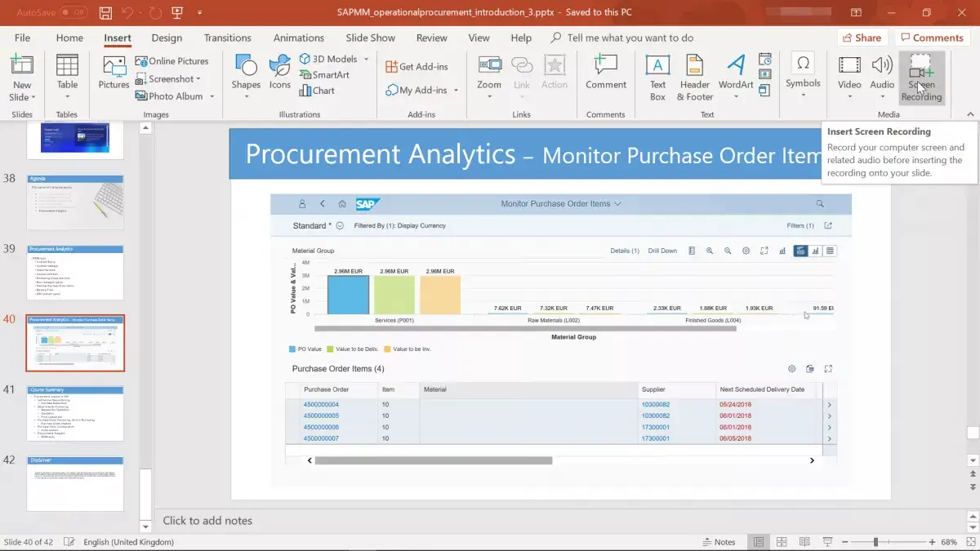Viewport: 980px width, 551px height.
Task: Switch to Normal view in status bar
Action: (x=759, y=542)
